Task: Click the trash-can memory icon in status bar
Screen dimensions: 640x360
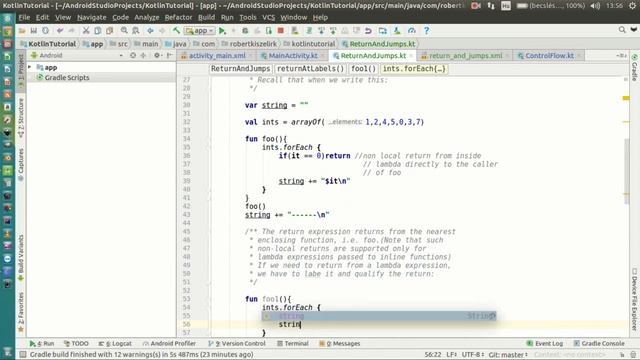Action: (633, 355)
